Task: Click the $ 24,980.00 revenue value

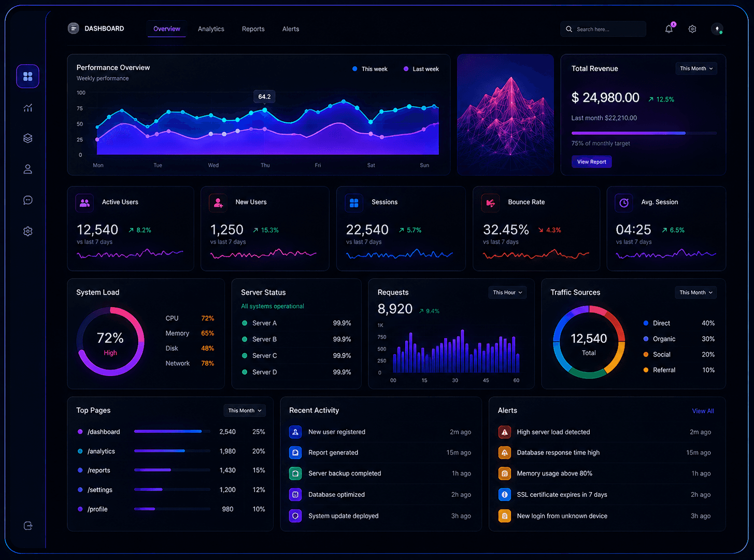Action: point(605,97)
